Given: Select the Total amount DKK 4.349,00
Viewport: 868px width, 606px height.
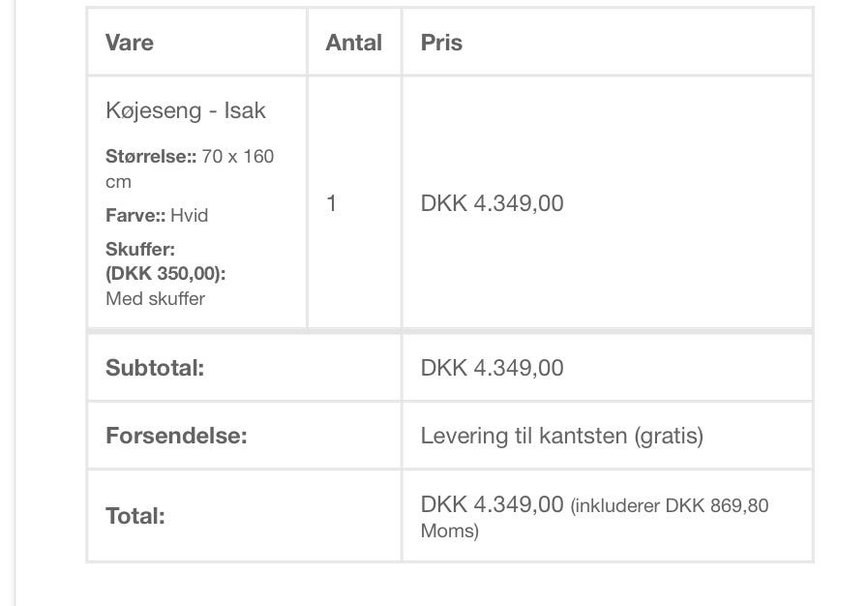Looking at the screenshot, I should [492, 504].
